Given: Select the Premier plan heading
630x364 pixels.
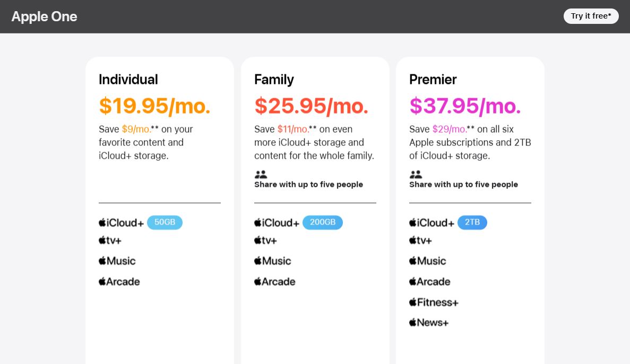Looking at the screenshot, I should pyautogui.click(x=433, y=80).
